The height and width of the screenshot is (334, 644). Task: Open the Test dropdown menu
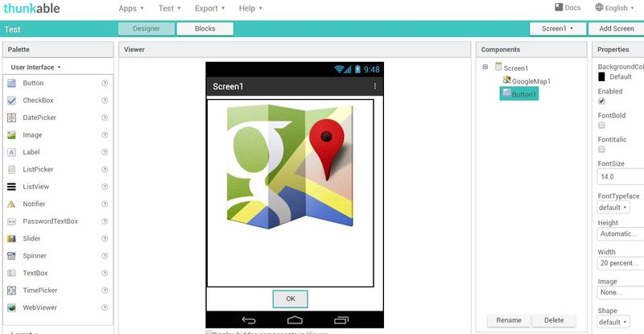170,8
